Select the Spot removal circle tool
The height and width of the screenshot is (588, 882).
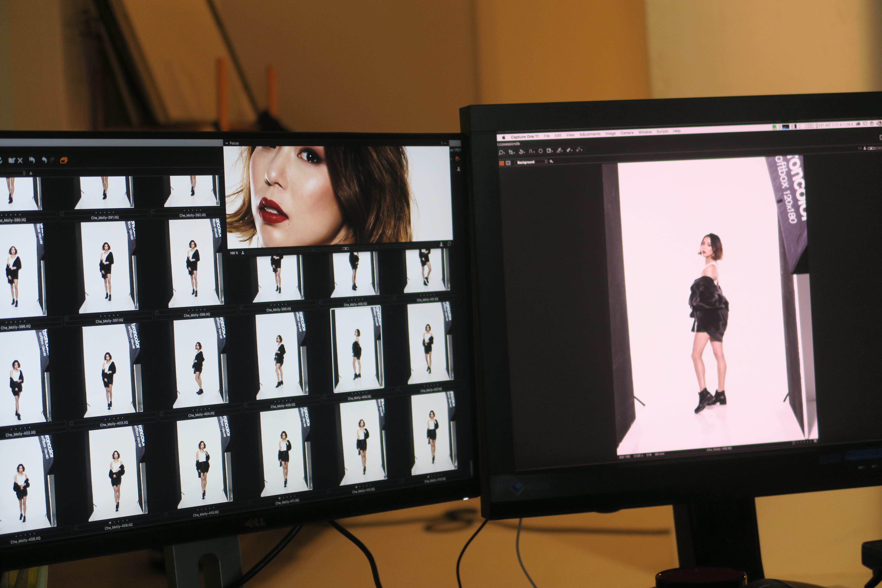(x=540, y=151)
